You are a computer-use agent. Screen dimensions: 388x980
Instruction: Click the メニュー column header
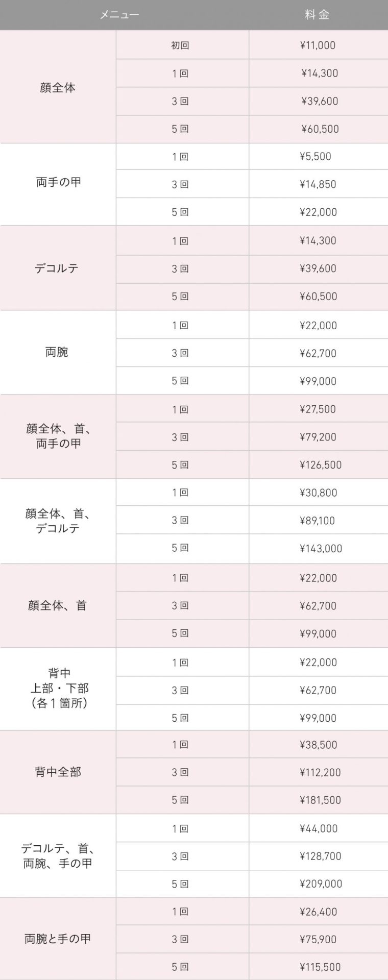pos(119,15)
